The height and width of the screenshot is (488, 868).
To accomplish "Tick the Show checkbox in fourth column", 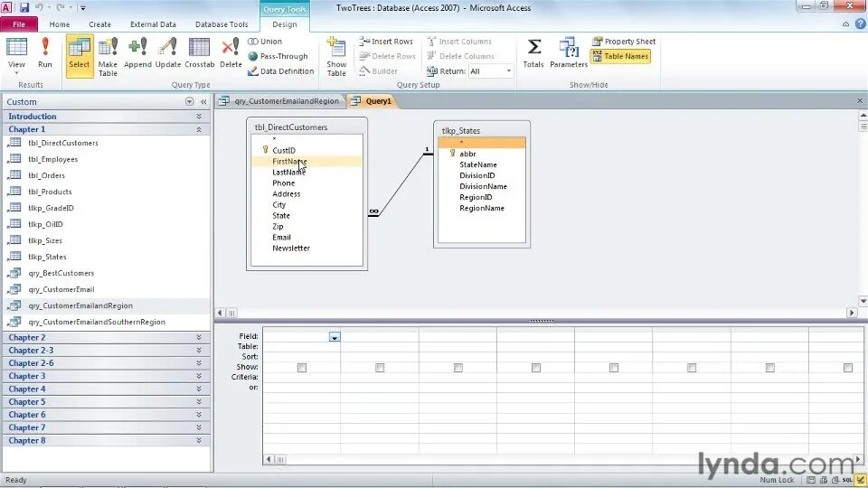I will [536, 368].
